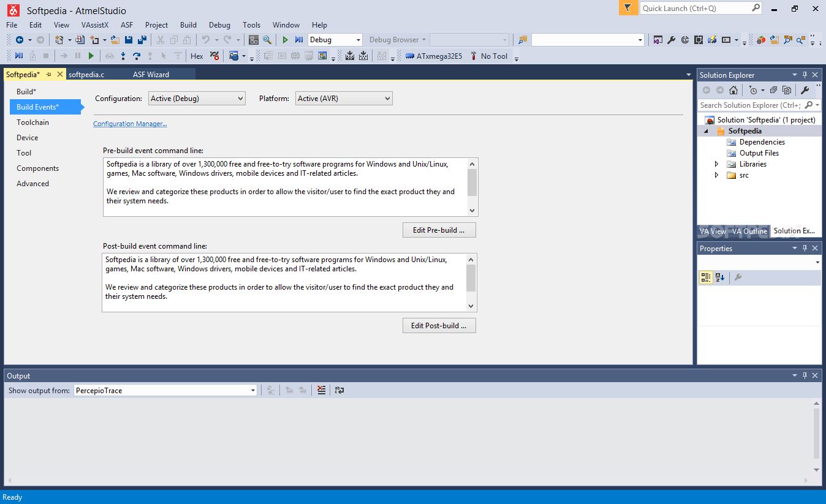This screenshot has height=504, width=826.
Task: Select Dependencies in Solution Explorer
Action: [x=762, y=142]
